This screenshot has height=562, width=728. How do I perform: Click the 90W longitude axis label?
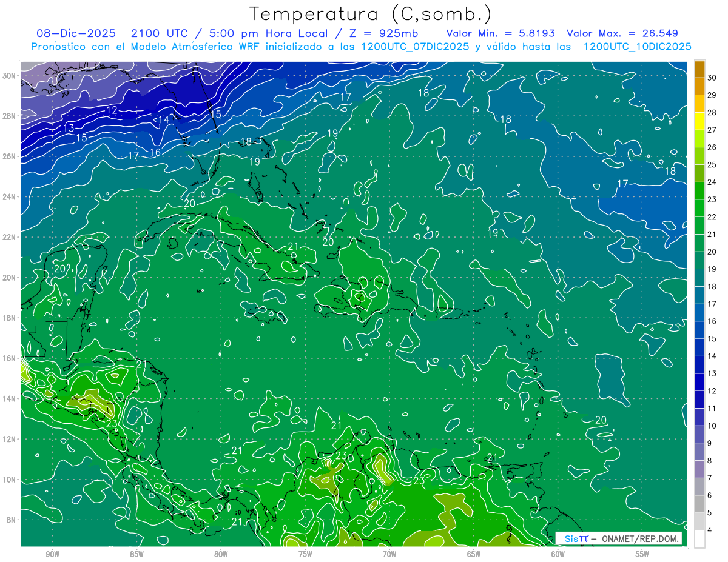click(52, 554)
